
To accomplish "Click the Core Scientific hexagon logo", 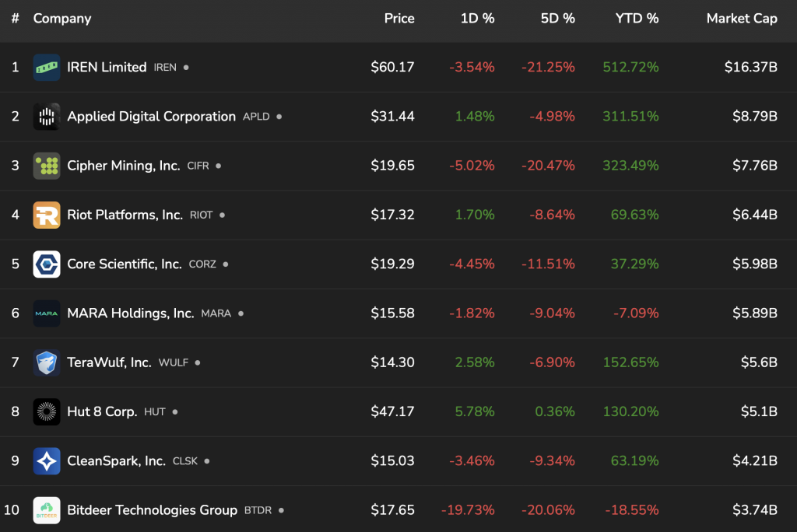I will [47, 264].
